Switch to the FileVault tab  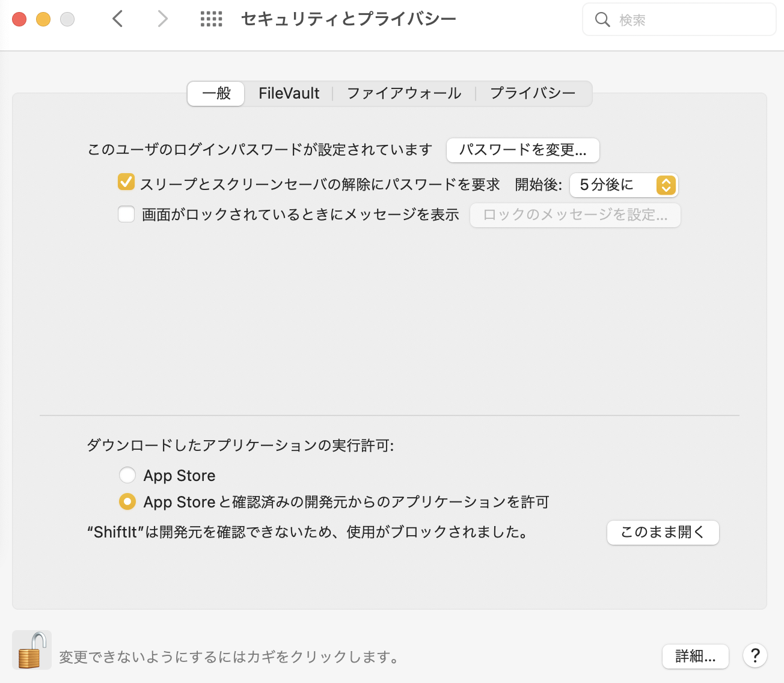pos(289,94)
